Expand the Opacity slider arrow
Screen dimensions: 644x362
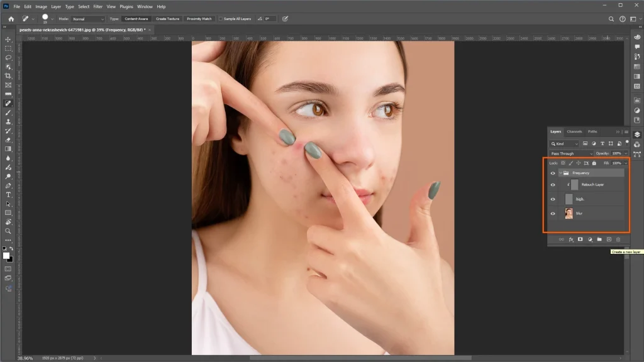pyautogui.click(x=626, y=153)
